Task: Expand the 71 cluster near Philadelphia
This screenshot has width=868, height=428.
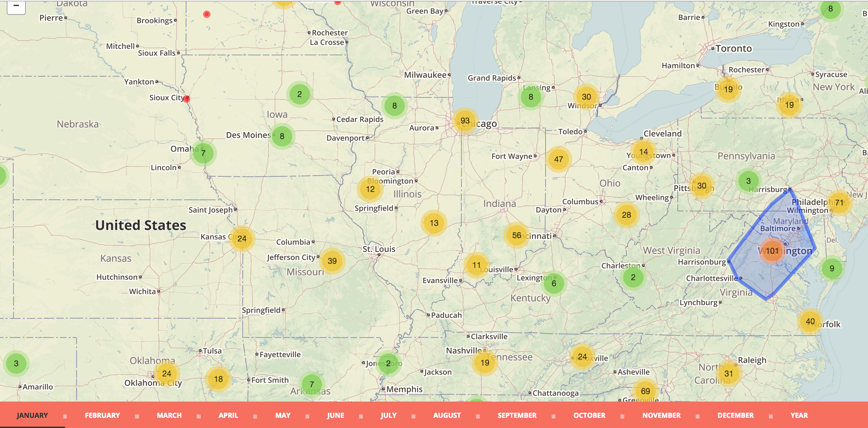Action: pyautogui.click(x=839, y=203)
